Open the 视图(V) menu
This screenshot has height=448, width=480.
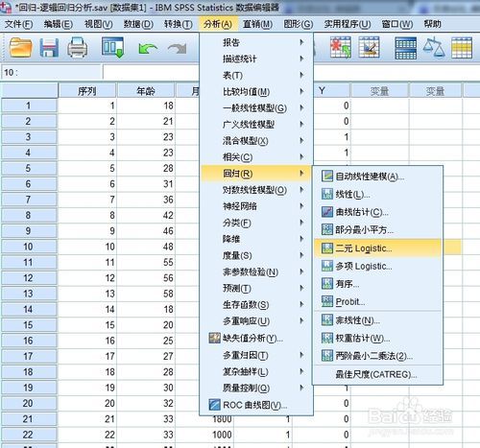[x=98, y=24]
